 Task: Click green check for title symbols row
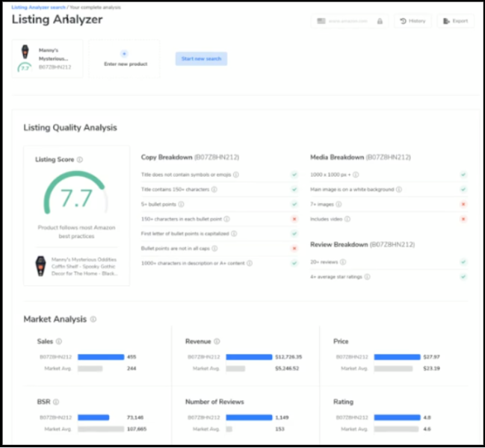point(294,175)
